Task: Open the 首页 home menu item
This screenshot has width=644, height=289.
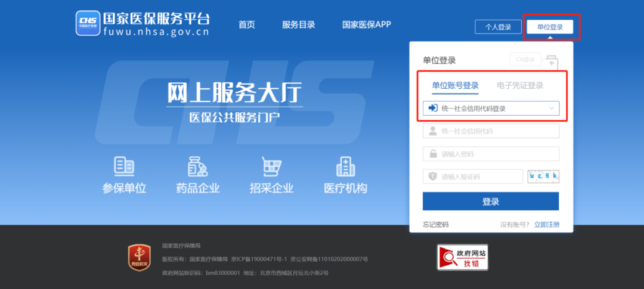Action: click(247, 25)
